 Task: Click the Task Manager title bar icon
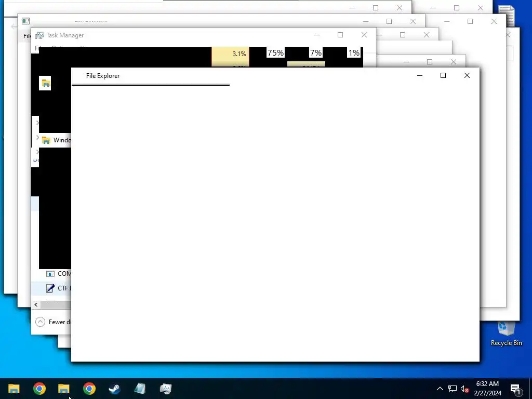pos(39,35)
